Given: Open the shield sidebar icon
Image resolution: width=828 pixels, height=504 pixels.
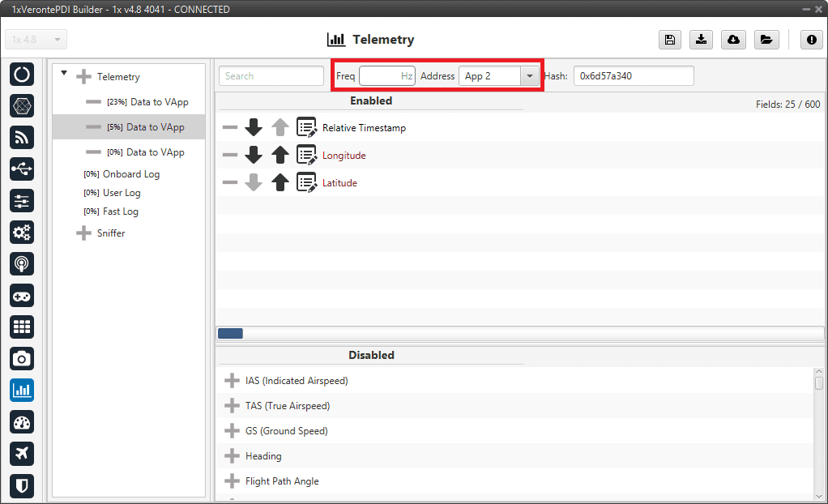Looking at the screenshot, I should pos(22,485).
